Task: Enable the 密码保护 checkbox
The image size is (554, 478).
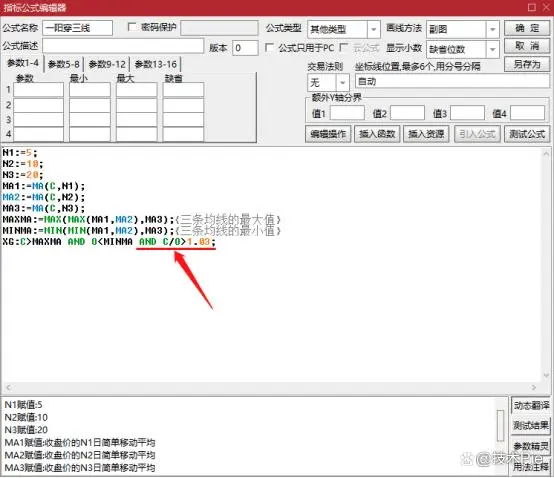Action: point(132,27)
